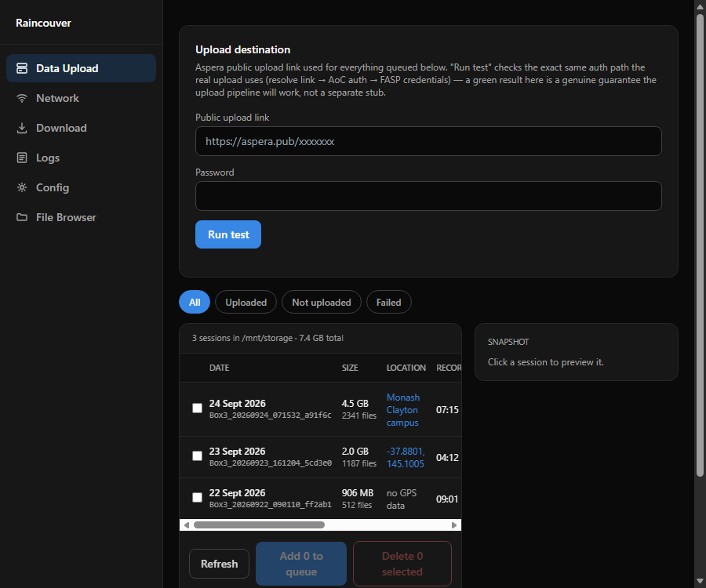Screen dimensions: 706x588
Task: Click the 2341 files count
Action: click(x=358, y=416)
